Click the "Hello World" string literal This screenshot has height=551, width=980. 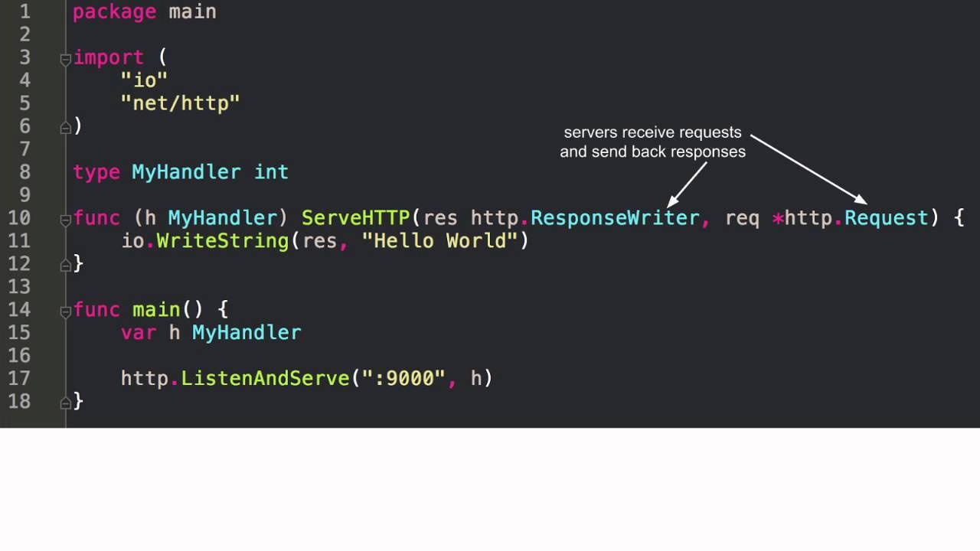(439, 241)
